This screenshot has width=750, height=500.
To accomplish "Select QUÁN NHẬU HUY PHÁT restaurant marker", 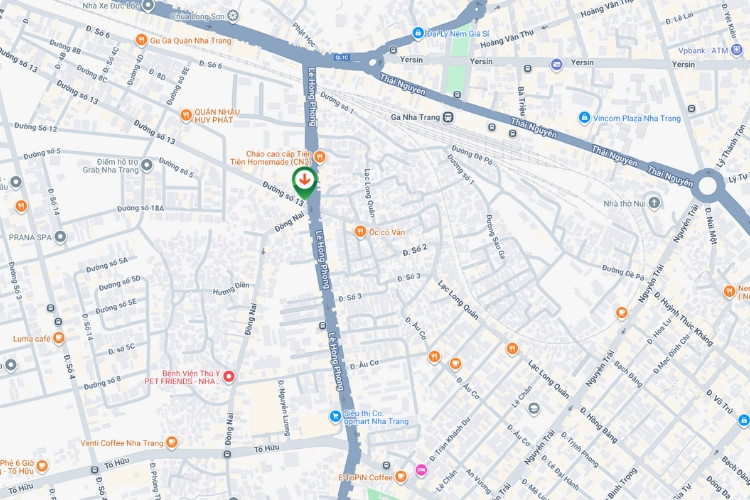I will (x=186, y=115).
